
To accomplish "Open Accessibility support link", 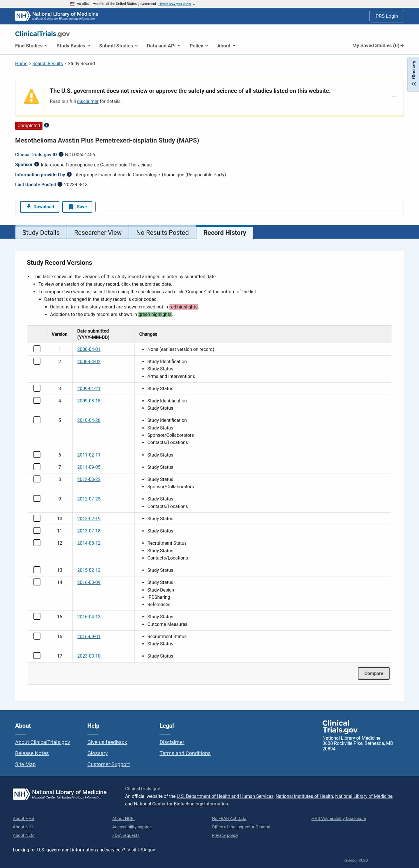I will click(132, 827).
